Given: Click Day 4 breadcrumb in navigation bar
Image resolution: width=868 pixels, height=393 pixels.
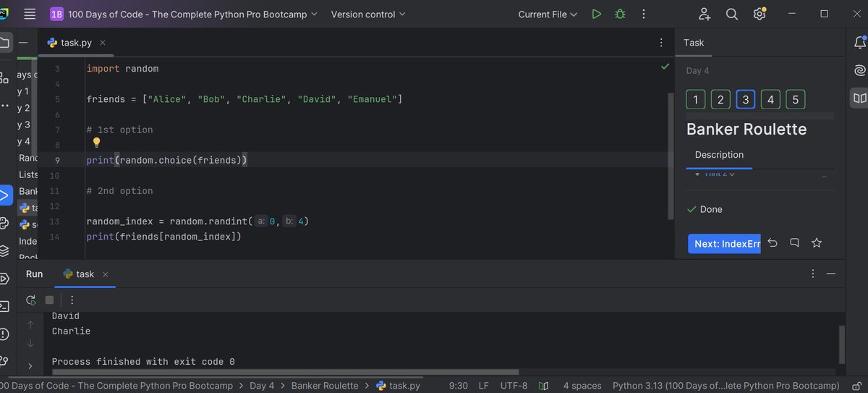Looking at the screenshot, I should click(262, 386).
